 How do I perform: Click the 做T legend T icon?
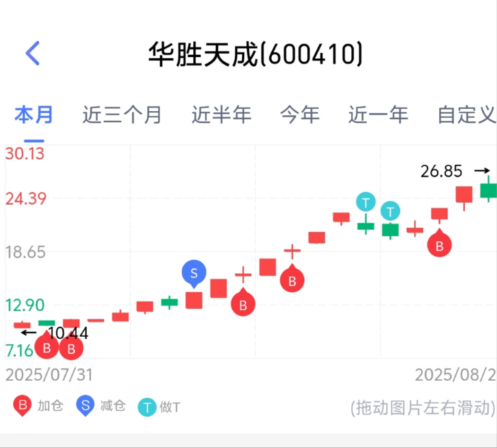point(147,407)
